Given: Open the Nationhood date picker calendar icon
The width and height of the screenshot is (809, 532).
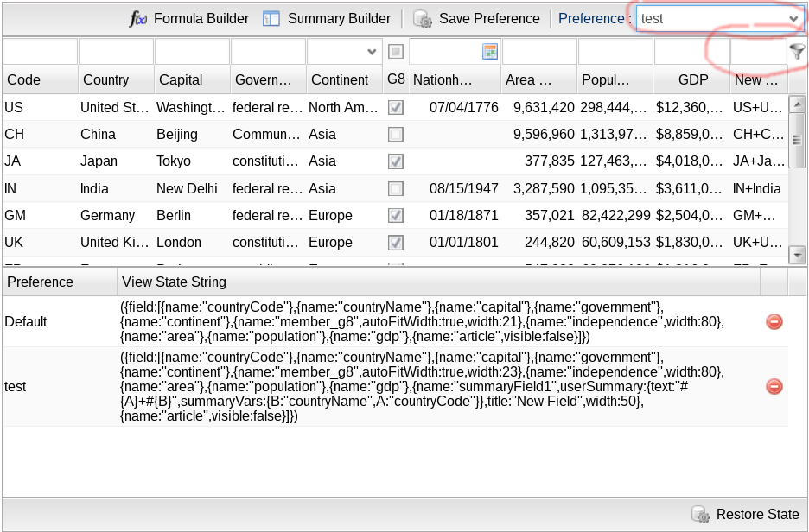Looking at the screenshot, I should 490,52.
